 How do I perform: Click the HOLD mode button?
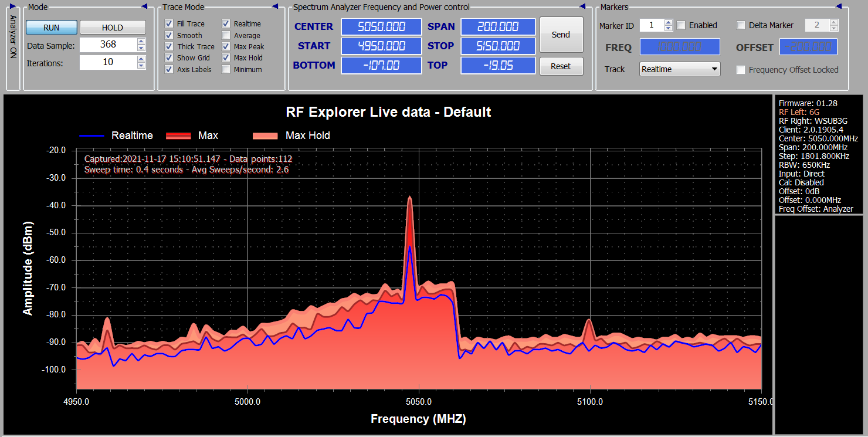coord(113,28)
